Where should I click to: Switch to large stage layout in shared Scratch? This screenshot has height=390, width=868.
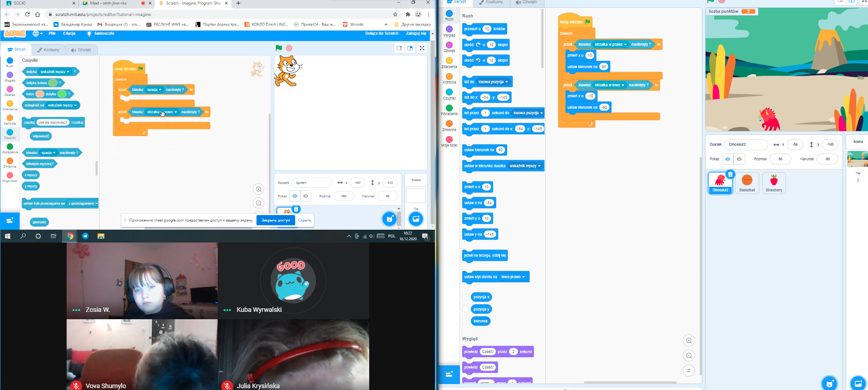pos(410,48)
